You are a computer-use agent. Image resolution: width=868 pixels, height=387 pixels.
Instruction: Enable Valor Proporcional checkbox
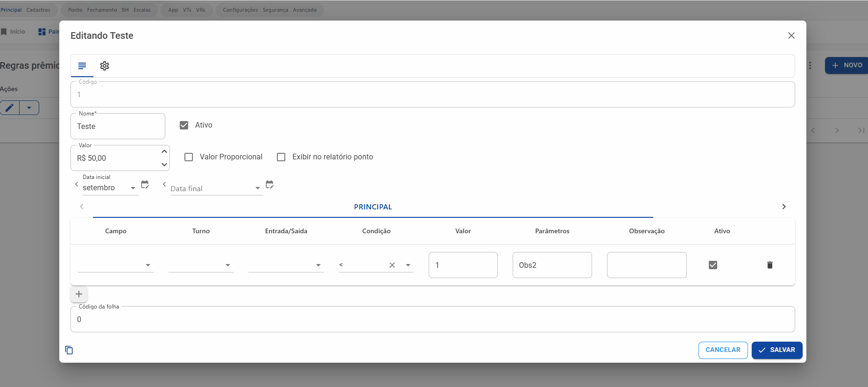point(189,157)
